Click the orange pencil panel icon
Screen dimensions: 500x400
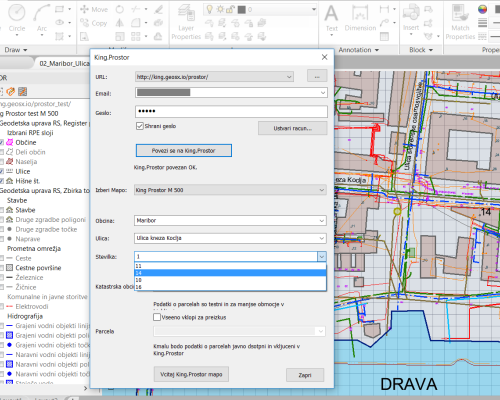pos(11,91)
